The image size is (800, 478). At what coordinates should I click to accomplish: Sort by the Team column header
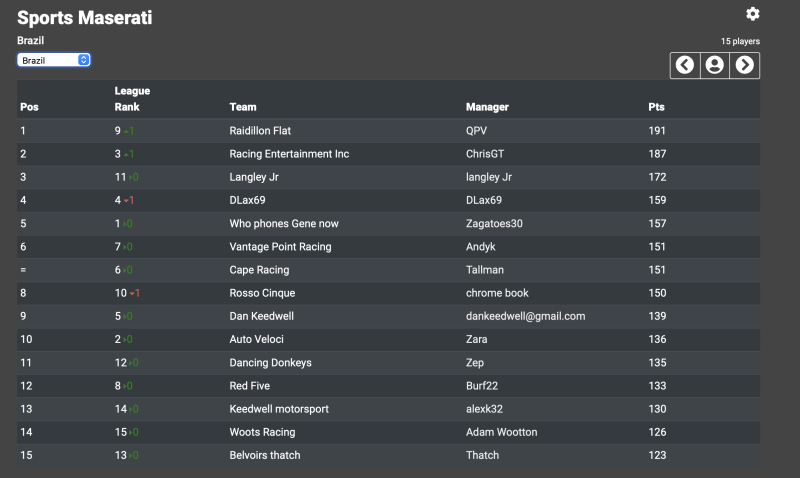click(243, 107)
